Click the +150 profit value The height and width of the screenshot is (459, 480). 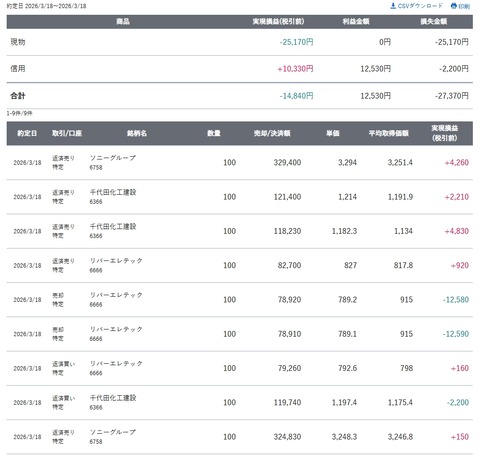pyautogui.click(x=460, y=437)
